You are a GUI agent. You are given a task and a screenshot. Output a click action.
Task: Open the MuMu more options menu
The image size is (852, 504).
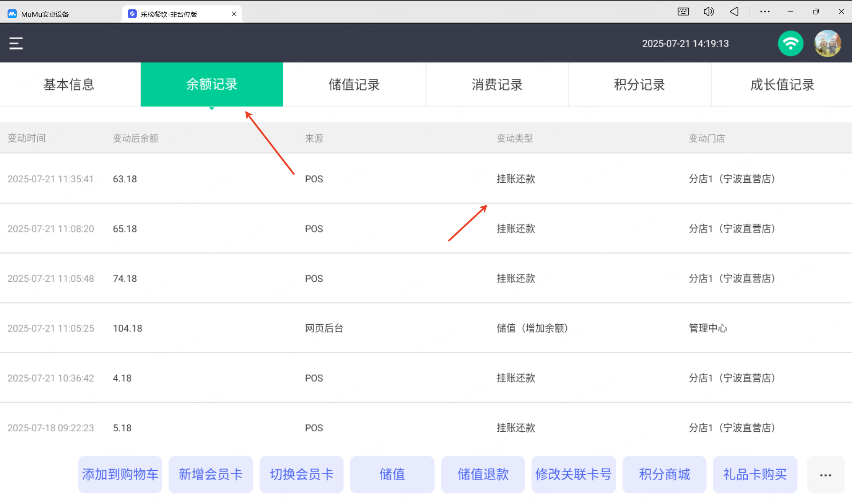(x=765, y=12)
